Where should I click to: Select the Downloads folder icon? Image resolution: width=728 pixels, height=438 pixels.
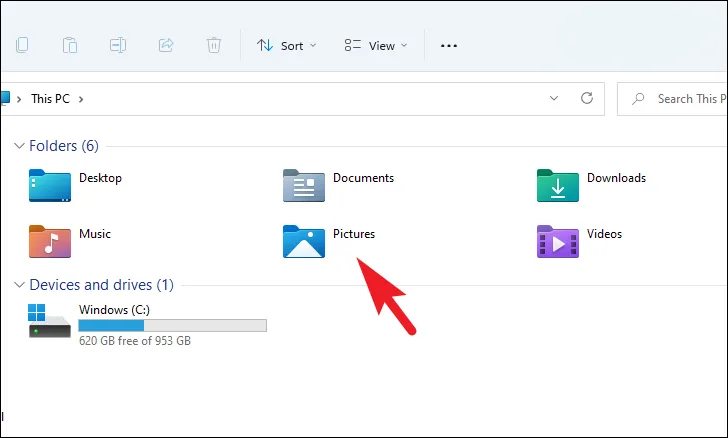coord(558,185)
